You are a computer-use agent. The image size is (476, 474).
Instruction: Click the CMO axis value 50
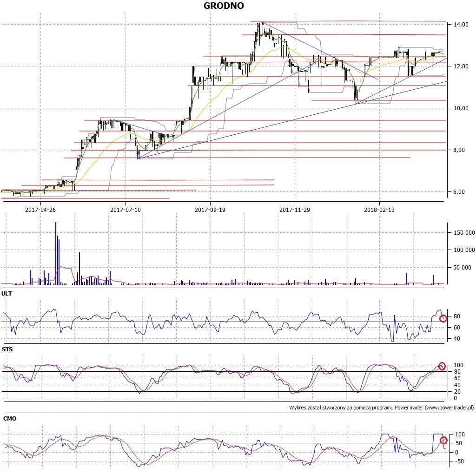coord(459,443)
